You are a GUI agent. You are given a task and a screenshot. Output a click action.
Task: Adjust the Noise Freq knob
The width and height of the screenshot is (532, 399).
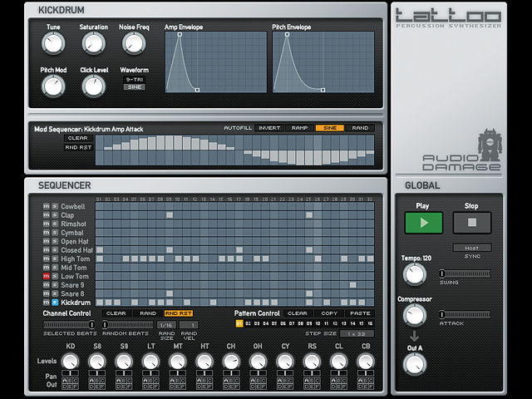point(134,43)
